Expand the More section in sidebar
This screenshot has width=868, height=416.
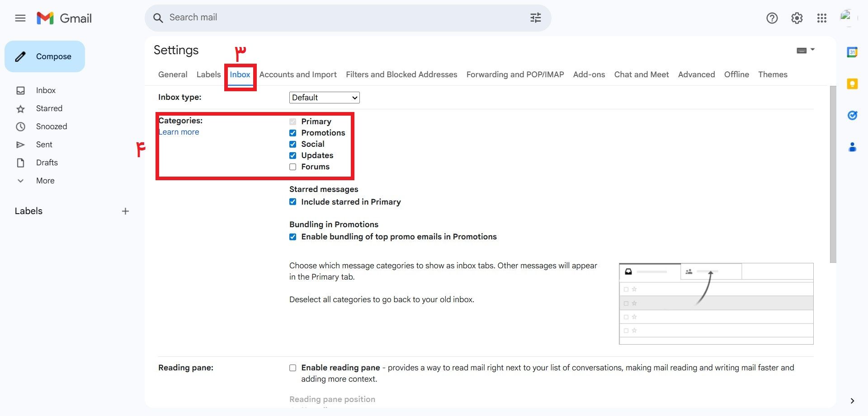click(45, 181)
